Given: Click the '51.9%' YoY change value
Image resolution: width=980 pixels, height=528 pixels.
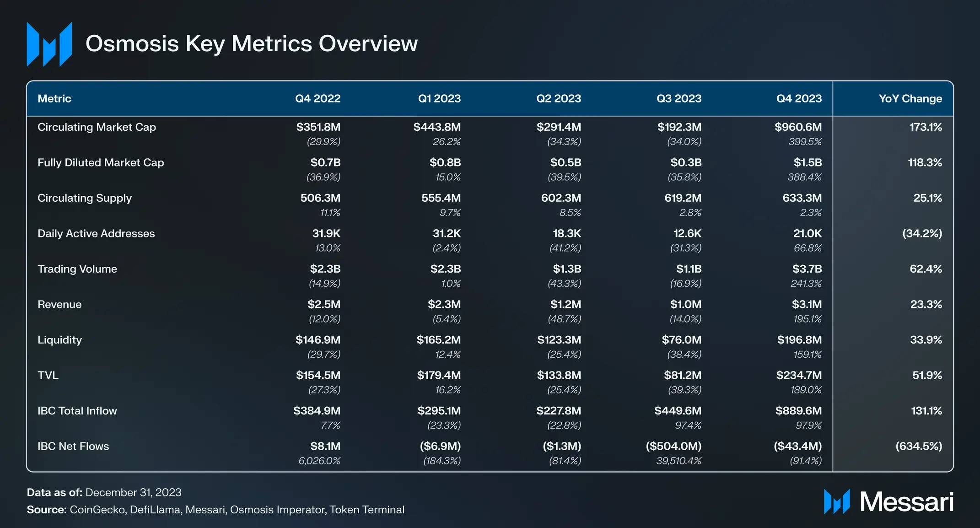Looking at the screenshot, I should pos(927,375).
